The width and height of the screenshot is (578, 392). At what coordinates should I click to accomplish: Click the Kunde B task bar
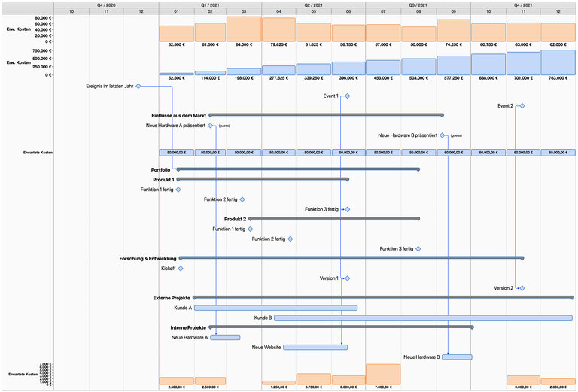click(424, 318)
